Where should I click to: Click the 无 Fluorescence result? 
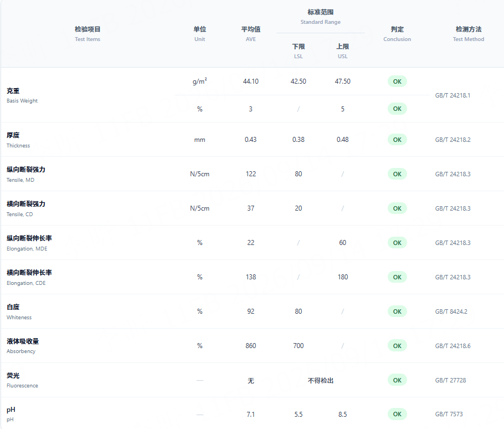click(x=251, y=381)
